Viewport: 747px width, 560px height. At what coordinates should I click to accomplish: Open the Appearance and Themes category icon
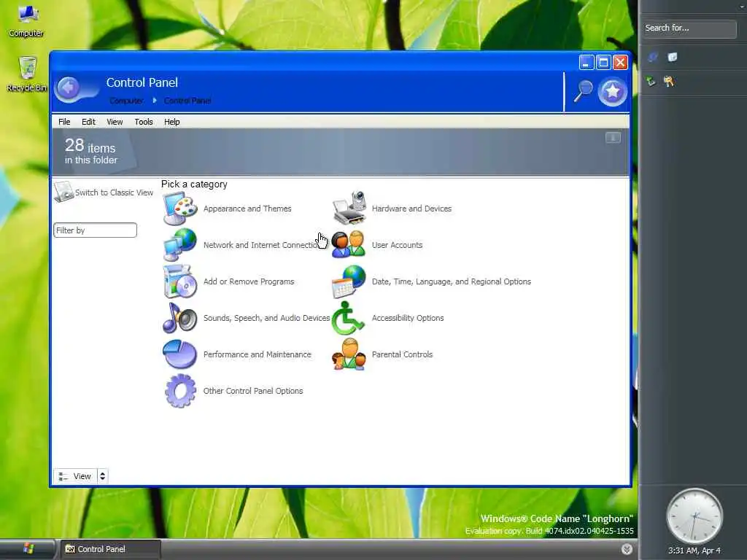coord(179,208)
